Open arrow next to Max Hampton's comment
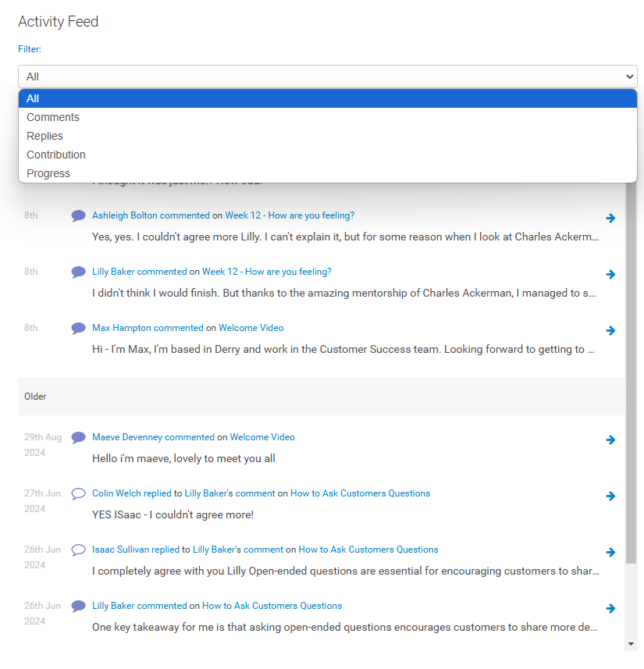This screenshot has width=644, height=669. [x=610, y=331]
